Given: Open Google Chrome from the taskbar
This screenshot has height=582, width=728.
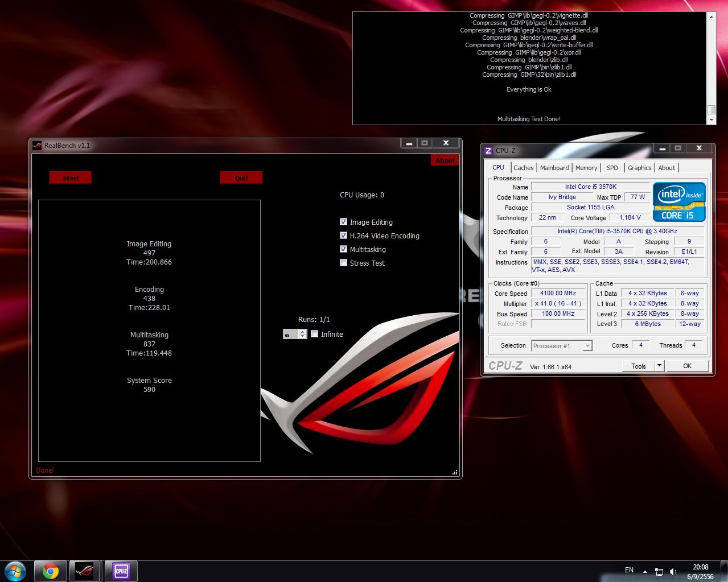Looking at the screenshot, I should [x=50, y=571].
